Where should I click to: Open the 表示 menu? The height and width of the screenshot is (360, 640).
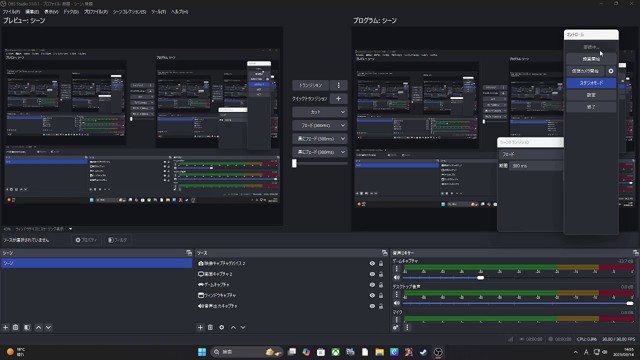51,12
